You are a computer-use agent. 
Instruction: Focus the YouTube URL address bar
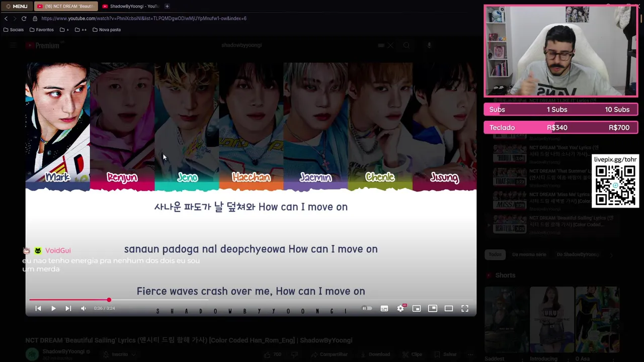point(144,19)
